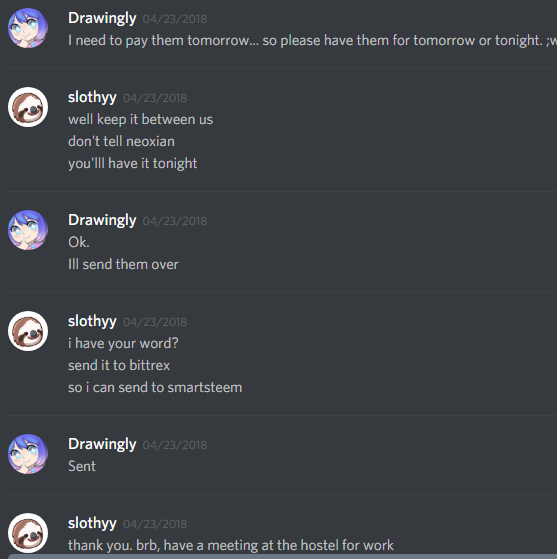Select the slothyy name above "i have your word?"
The image size is (557, 559).
tap(92, 321)
